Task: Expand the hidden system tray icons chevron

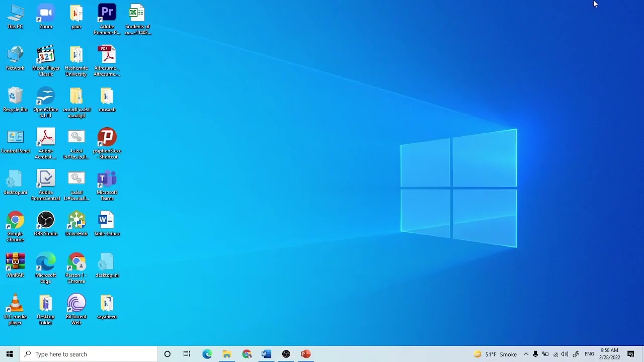Action: (526, 354)
